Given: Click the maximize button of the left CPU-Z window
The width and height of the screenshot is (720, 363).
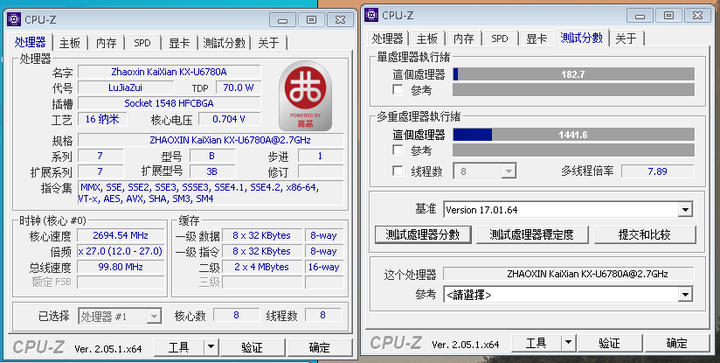Looking at the screenshot, I should click(311, 20).
